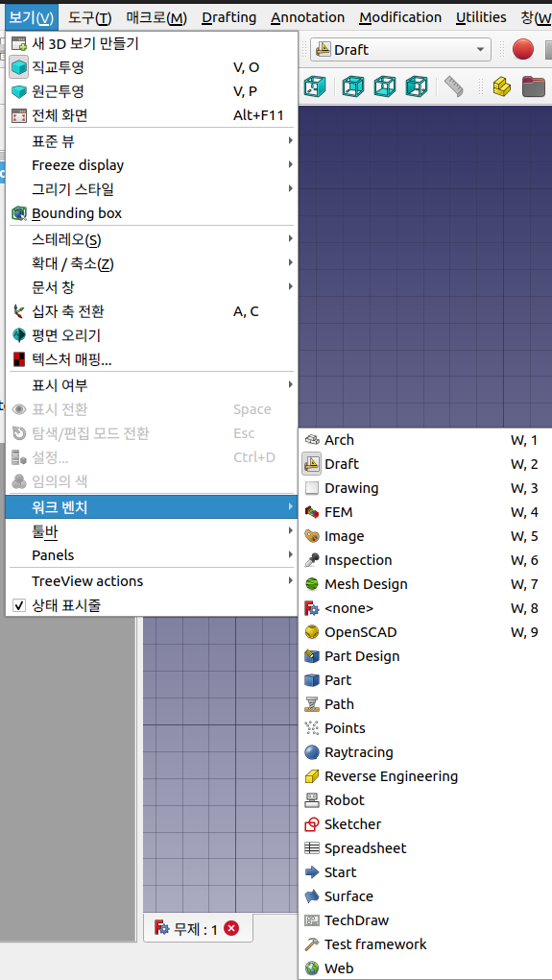Expand 표준 뷰 submenu
This screenshot has width=552, height=980.
click(152, 141)
